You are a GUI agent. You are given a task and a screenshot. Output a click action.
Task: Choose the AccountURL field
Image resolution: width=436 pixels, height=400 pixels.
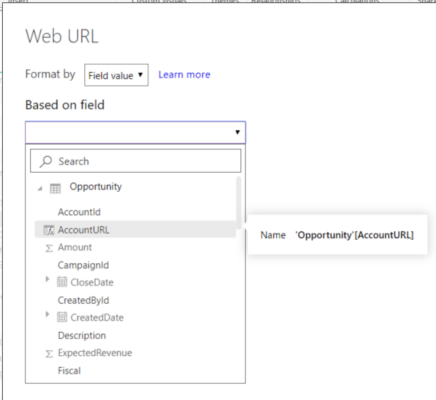135,230
